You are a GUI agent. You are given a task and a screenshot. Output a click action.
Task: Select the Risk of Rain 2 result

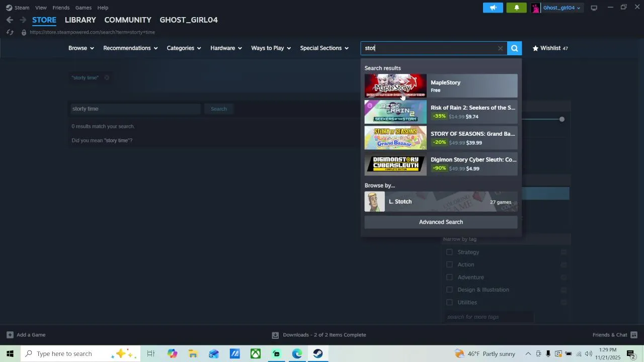point(441,112)
